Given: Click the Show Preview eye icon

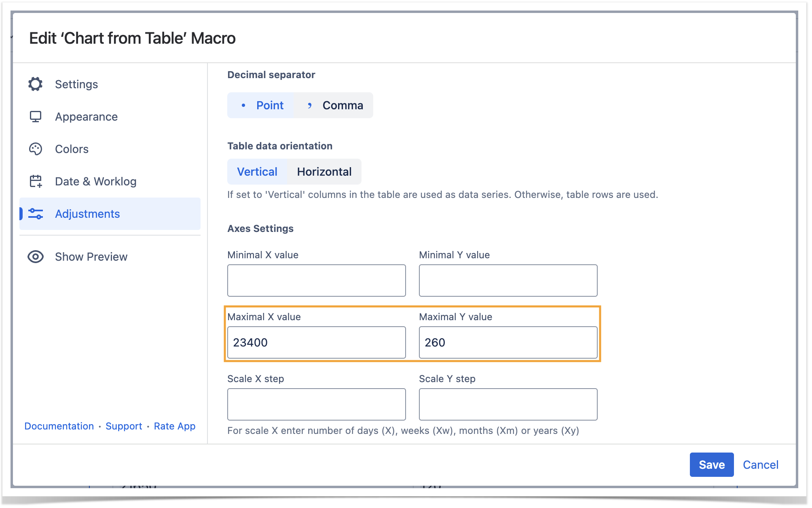Looking at the screenshot, I should click(x=36, y=257).
